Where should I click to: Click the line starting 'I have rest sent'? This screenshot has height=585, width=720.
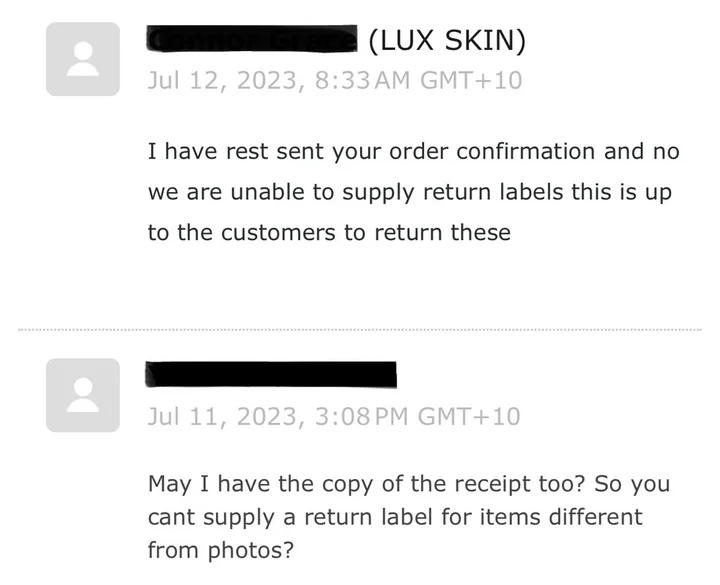click(x=413, y=152)
